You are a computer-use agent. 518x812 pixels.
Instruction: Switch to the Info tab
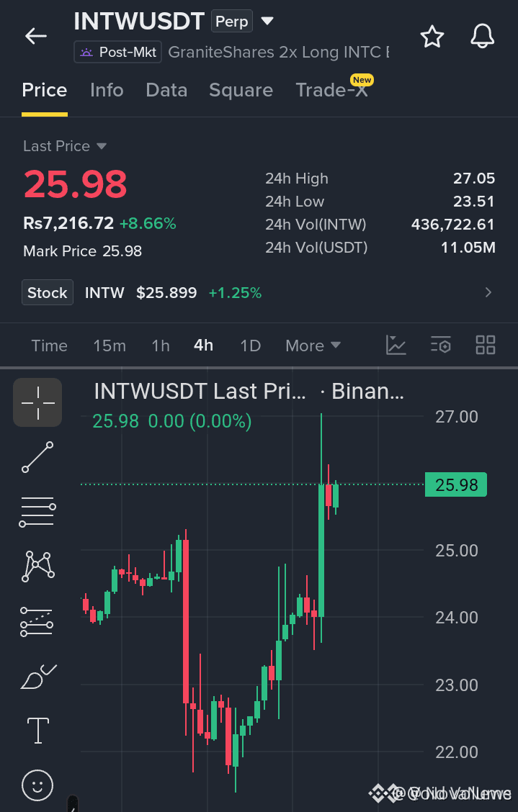click(107, 90)
